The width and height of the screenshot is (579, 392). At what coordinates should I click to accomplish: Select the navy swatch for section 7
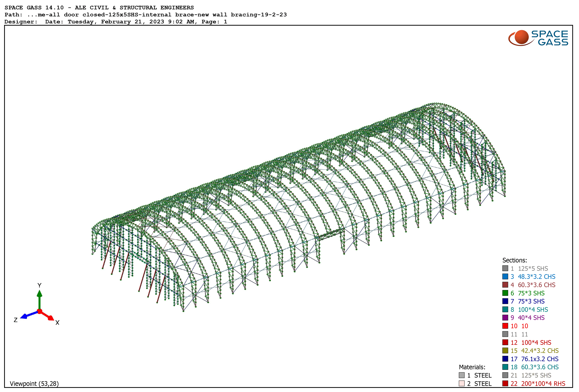point(505,301)
